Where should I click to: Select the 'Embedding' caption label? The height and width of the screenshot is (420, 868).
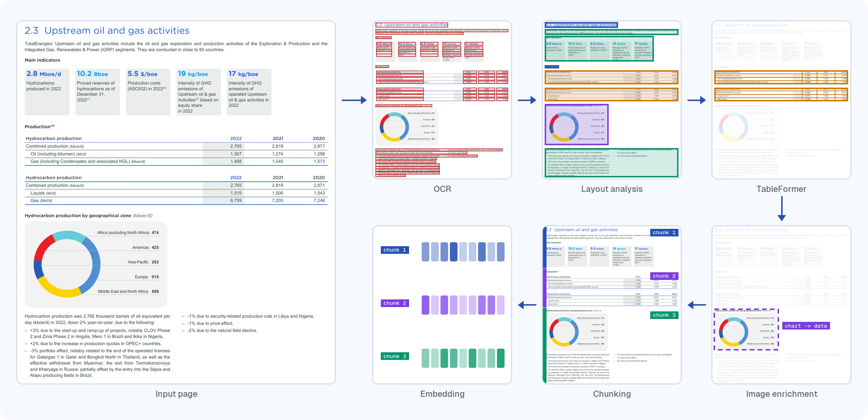pos(442,394)
